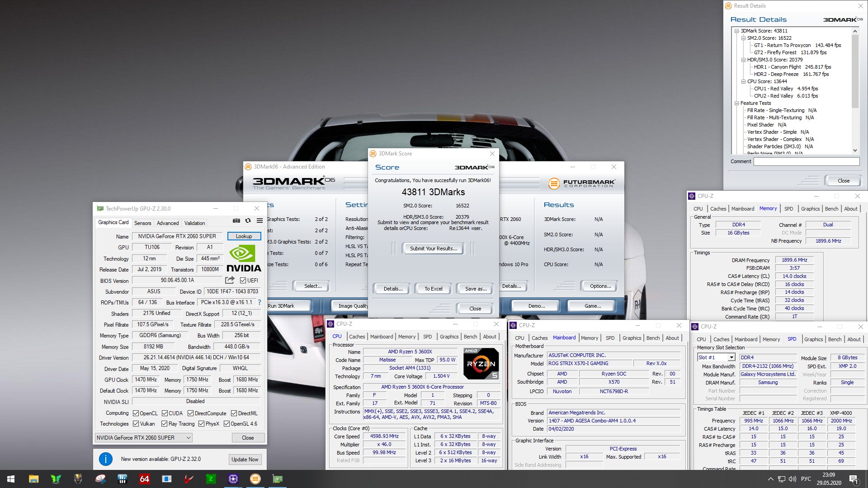Open the Snipping tool scissors icon on taskbar

tap(100, 479)
